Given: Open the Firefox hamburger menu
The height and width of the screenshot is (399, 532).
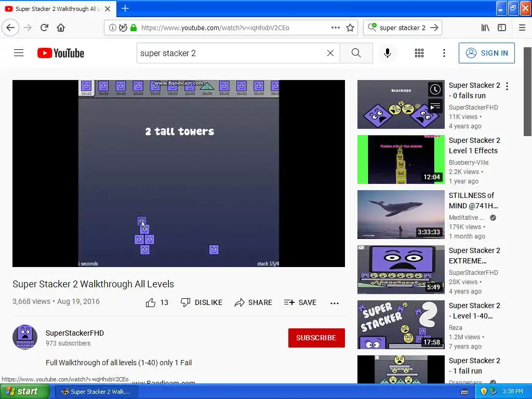Looking at the screenshot, I should pos(522,28).
